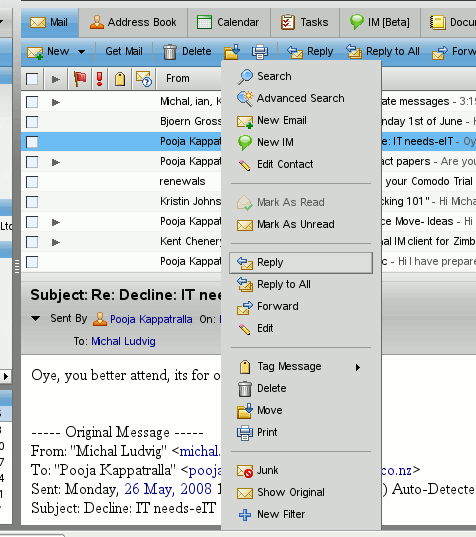
Task: Click the flag column header icon
Action: 80,79
